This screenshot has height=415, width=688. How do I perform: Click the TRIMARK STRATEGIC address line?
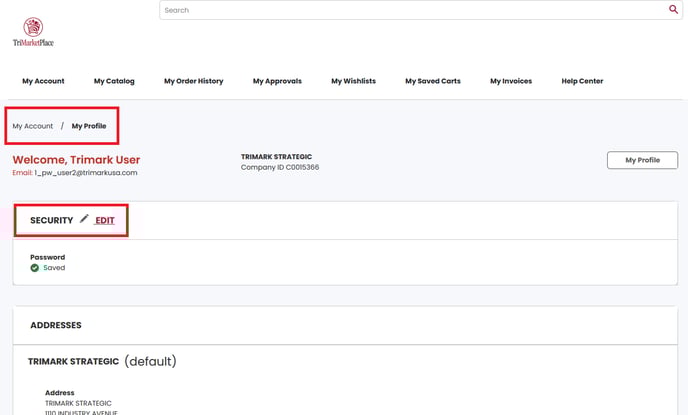pyautogui.click(x=78, y=403)
